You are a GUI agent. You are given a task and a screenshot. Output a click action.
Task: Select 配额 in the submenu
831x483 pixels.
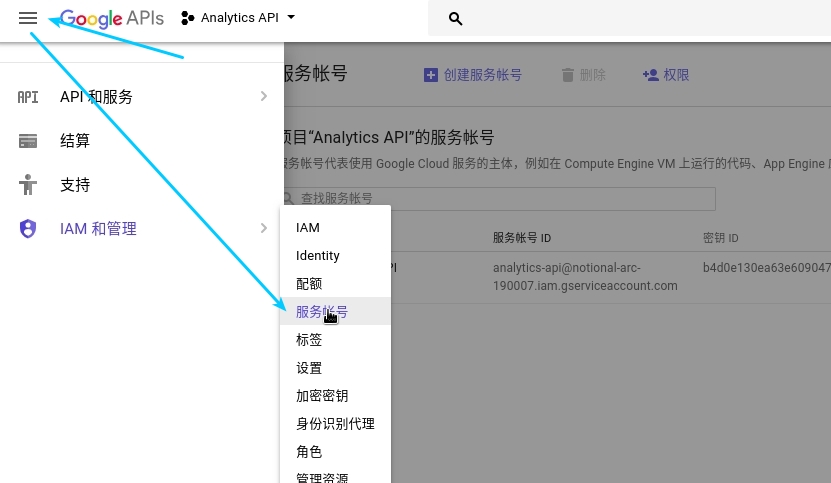tap(335, 284)
